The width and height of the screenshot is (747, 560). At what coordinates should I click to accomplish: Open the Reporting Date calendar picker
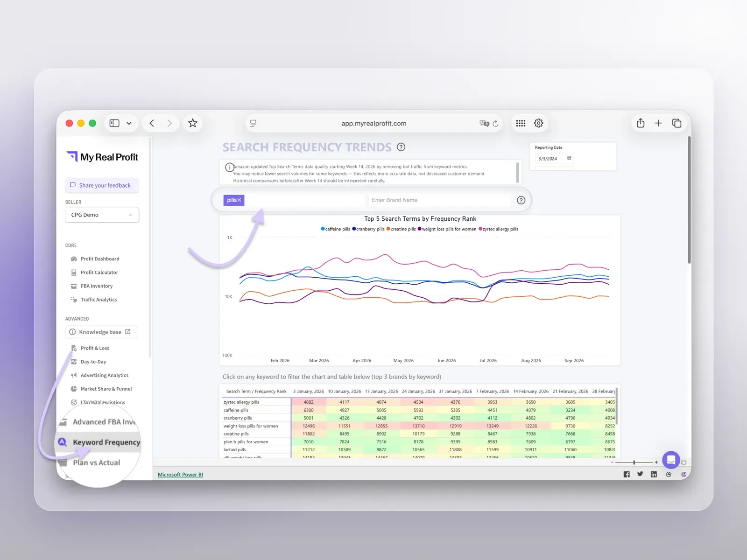[x=569, y=158]
